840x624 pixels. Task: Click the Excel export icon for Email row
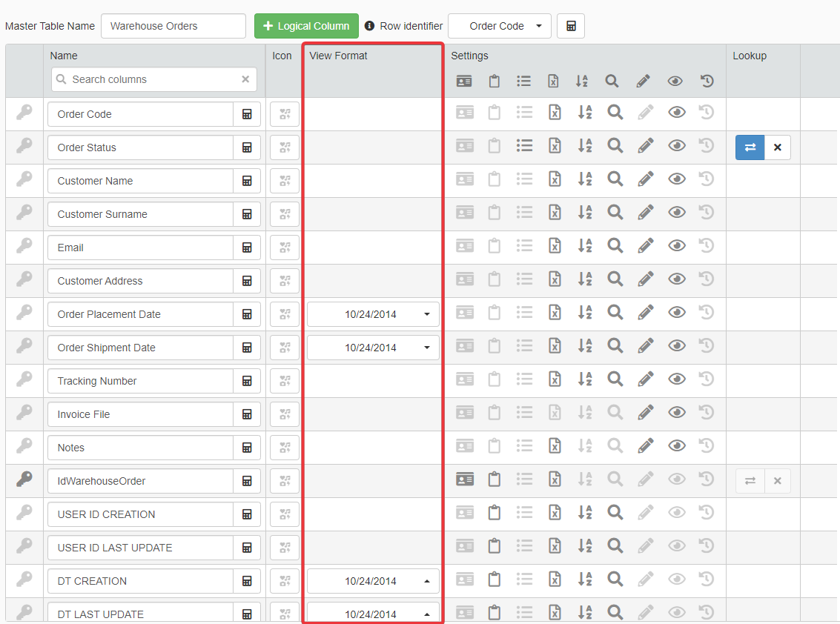554,245
